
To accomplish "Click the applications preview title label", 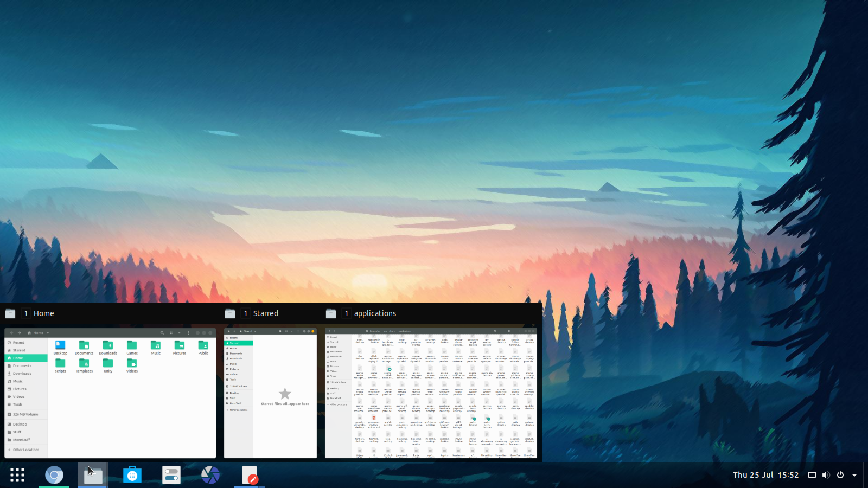I will [x=375, y=313].
